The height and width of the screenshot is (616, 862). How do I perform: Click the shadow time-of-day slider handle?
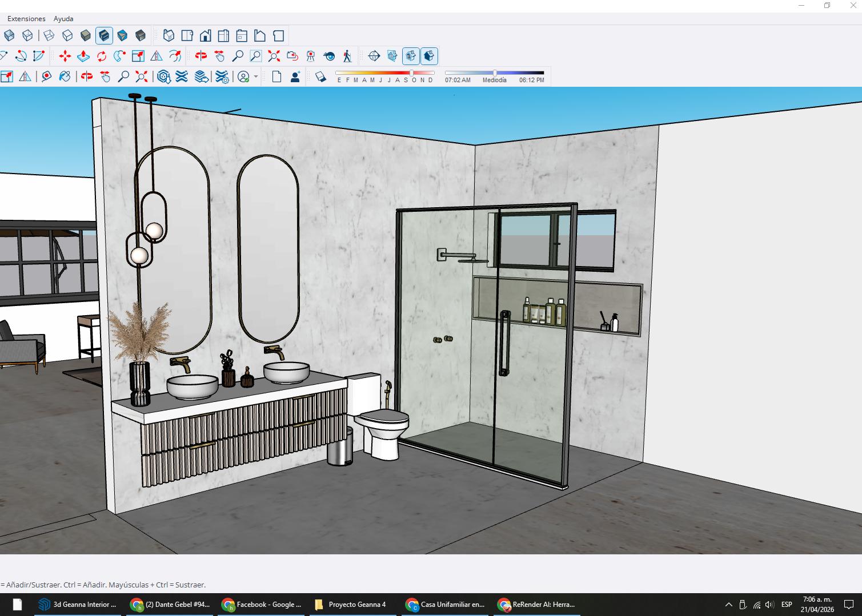coord(495,73)
